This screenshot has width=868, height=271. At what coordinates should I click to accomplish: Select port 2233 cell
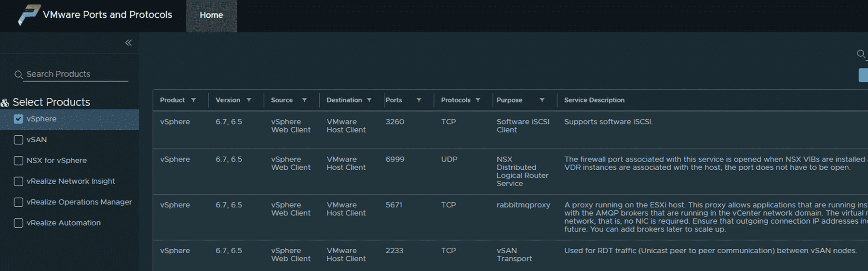click(394, 251)
